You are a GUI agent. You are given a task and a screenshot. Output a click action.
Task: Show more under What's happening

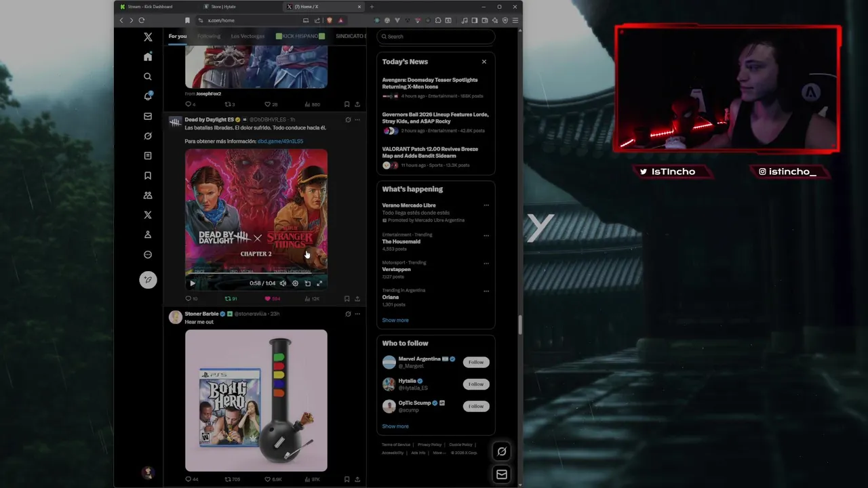point(395,320)
